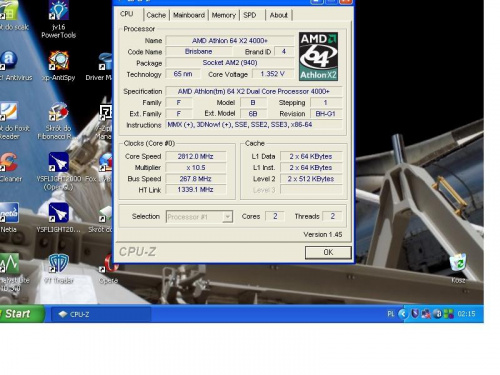Click the CPU-Z taskbar button

tap(101, 314)
